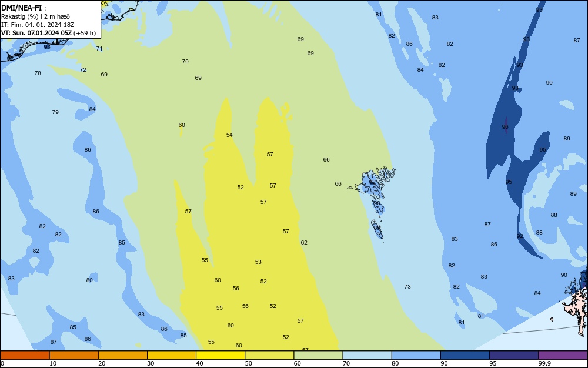Click the legend tick label 99.9
The image size is (588, 368).
544,363
